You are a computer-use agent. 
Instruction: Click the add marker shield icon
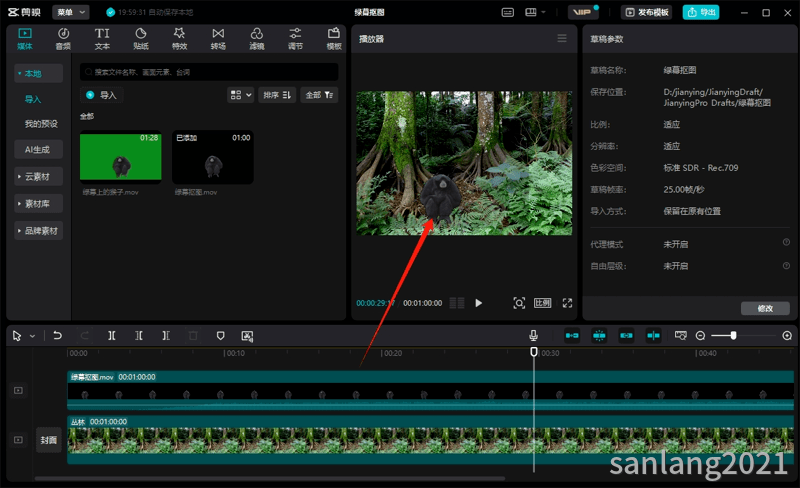[220, 335]
